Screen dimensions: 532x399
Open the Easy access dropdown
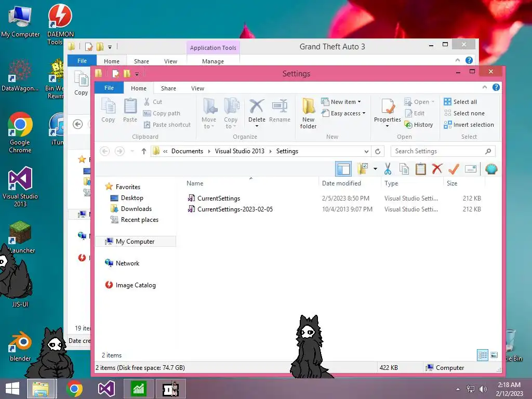[x=343, y=113]
